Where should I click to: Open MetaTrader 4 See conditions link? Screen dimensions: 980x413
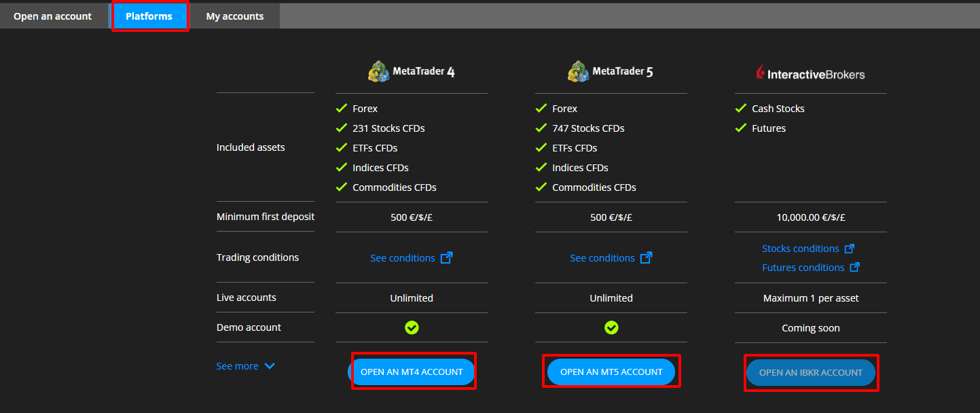tap(403, 258)
